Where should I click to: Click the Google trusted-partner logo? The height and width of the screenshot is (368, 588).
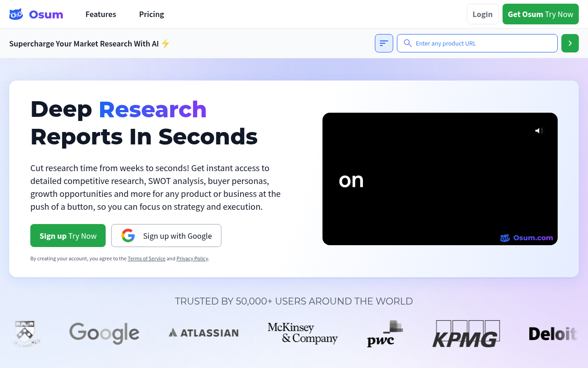pyautogui.click(x=104, y=333)
